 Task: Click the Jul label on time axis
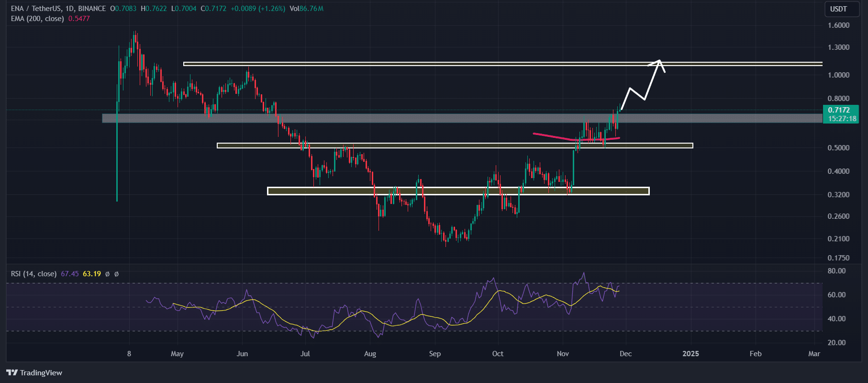(305, 354)
